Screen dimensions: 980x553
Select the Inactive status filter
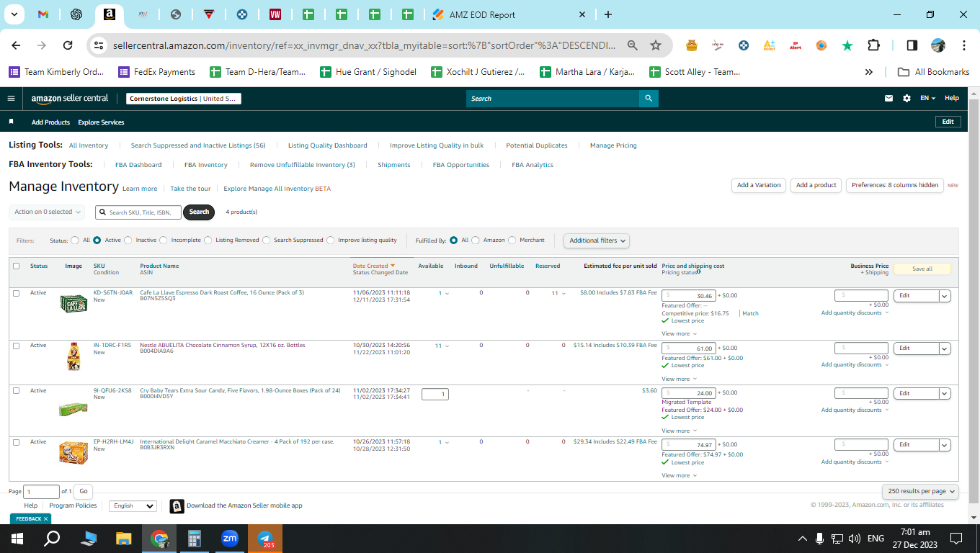(128, 240)
